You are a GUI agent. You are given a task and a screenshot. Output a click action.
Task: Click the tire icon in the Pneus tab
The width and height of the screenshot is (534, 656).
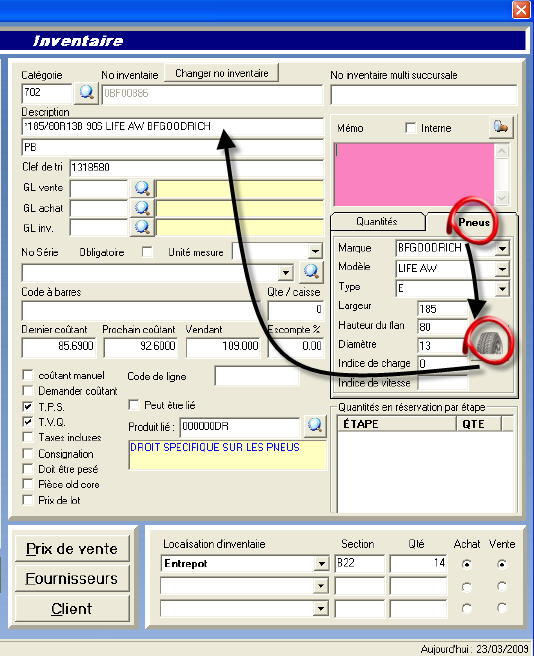tap(489, 343)
